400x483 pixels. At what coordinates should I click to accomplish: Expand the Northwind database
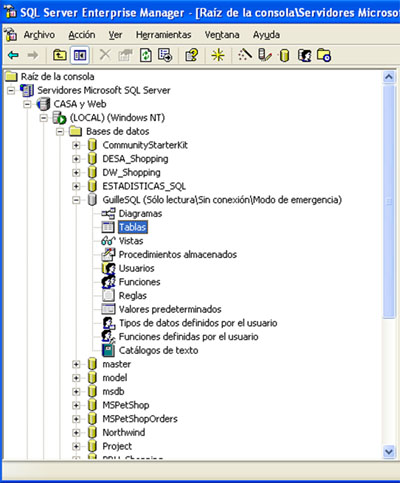pyautogui.click(x=76, y=433)
